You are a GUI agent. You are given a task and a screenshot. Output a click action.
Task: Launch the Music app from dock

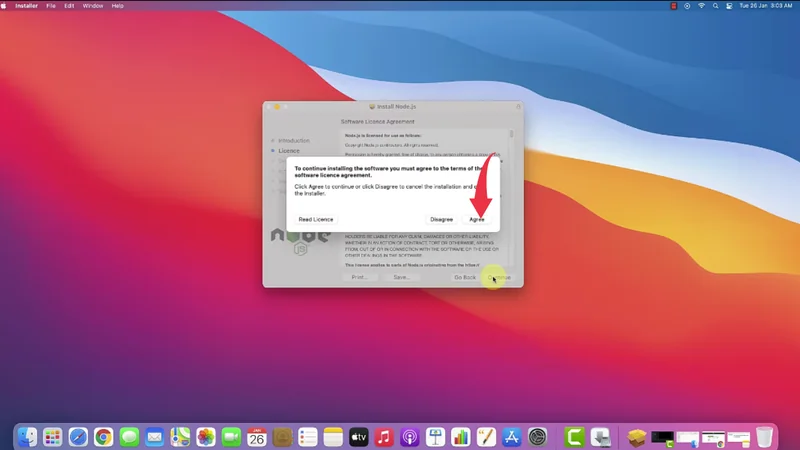click(384, 437)
